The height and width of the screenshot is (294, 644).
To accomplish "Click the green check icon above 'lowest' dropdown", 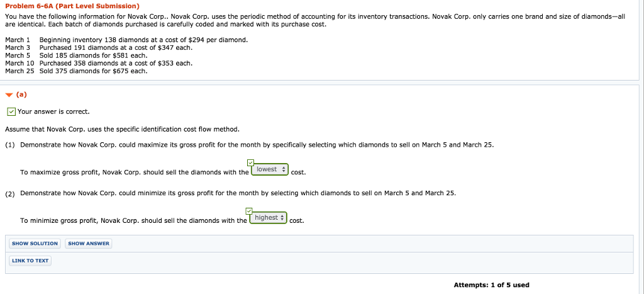I will click(x=251, y=162).
